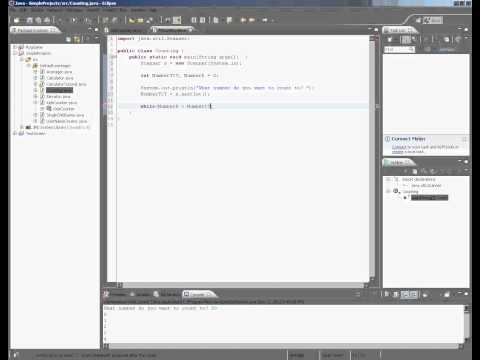Select the highlighted main method in Outline
The height and width of the screenshot is (360, 480).
(429, 198)
